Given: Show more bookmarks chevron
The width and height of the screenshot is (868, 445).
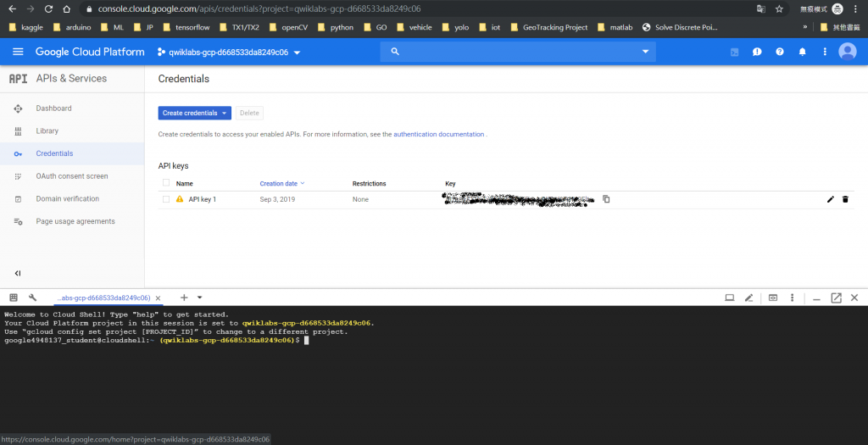Looking at the screenshot, I should point(805,26).
